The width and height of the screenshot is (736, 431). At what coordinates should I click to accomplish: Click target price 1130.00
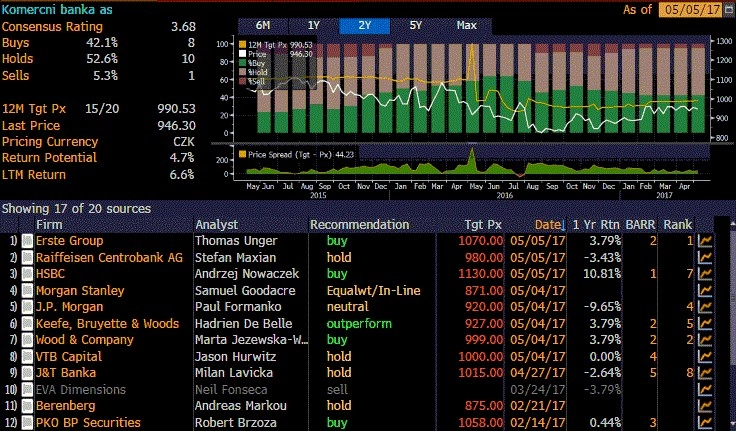tap(481, 274)
